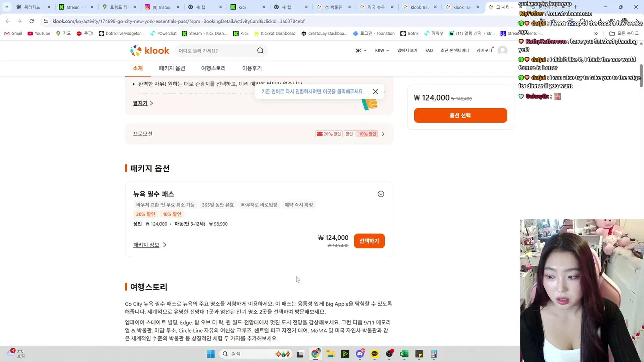The image size is (644, 362).
Task: Click the Klook search input field
Action: pos(215,50)
